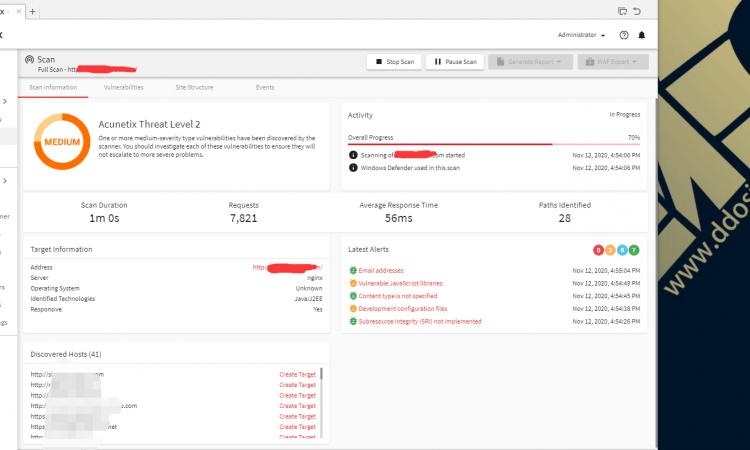Click the orange medium severity count badge
The height and width of the screenshot is (450, 750).
tap(610, 250)
